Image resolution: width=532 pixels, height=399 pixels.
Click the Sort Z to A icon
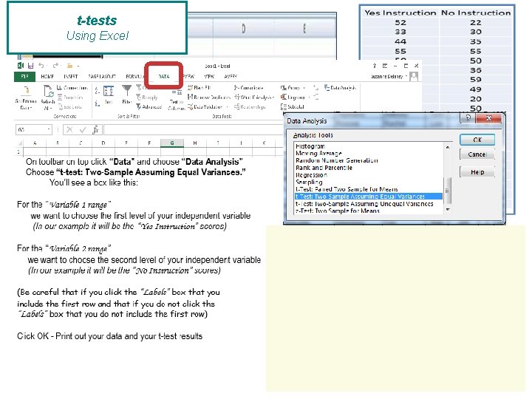[98, 104]
